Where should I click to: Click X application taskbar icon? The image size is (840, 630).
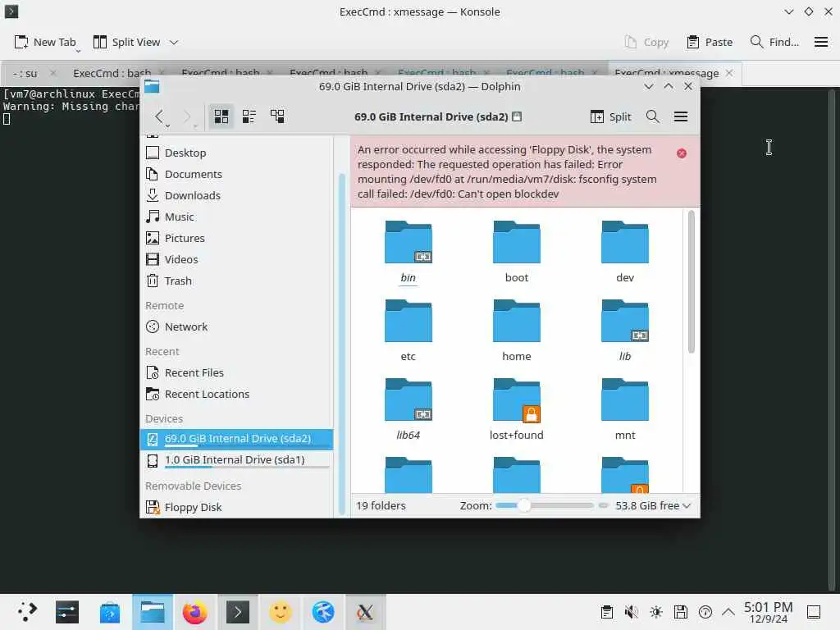point(365,612)
